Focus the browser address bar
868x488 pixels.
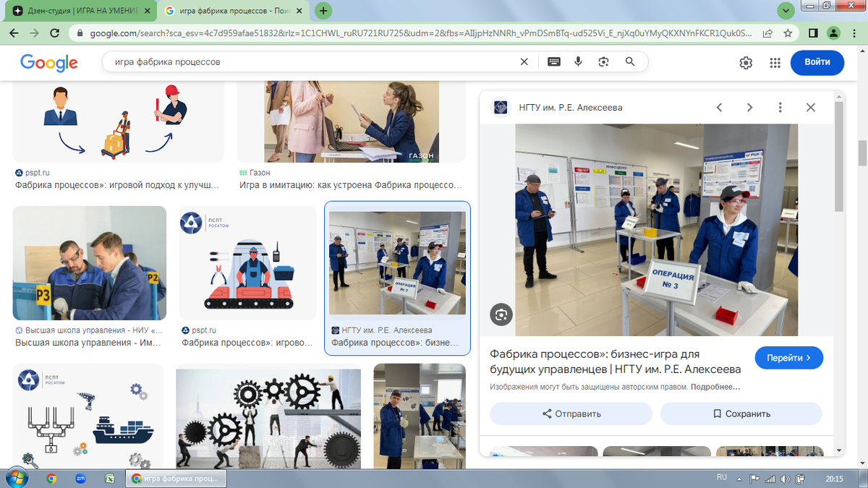pyautogui.click(x=420, y=33)
